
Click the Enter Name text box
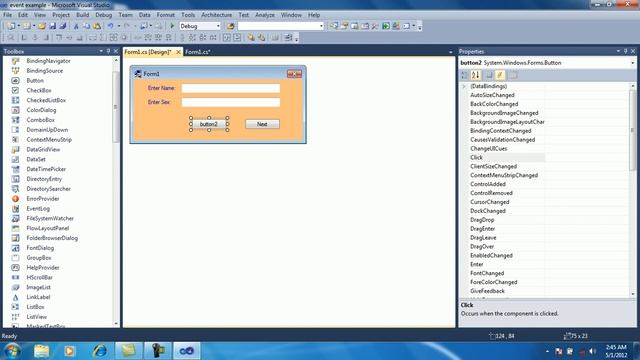pyautogui.click(x=231, y=88)
